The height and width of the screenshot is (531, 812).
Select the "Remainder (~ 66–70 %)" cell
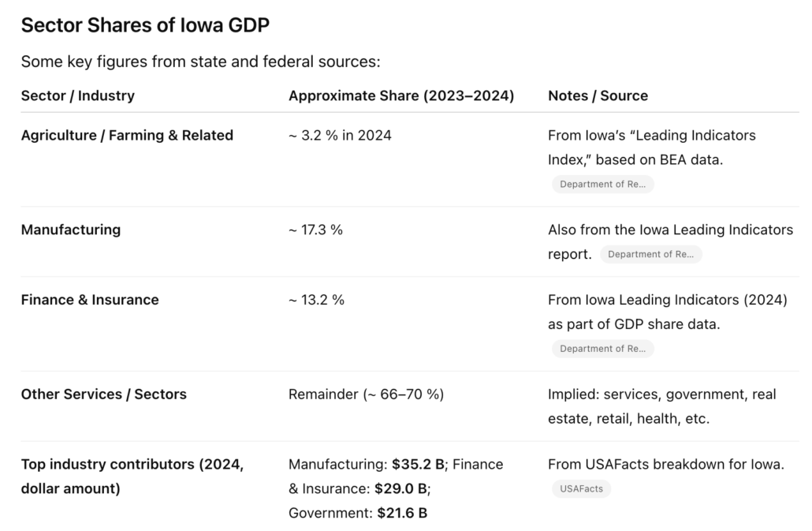[366, 394]
